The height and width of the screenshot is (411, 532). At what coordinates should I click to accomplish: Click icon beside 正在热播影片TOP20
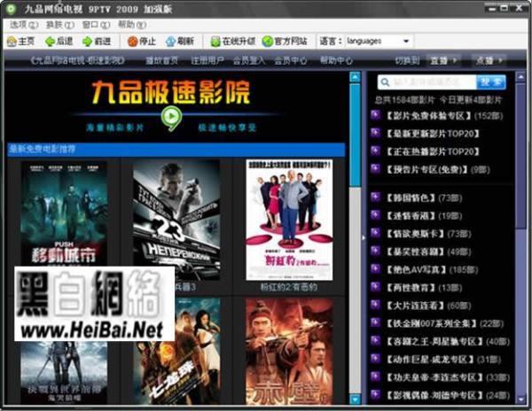pyautogui.click(x=375, y=151)
